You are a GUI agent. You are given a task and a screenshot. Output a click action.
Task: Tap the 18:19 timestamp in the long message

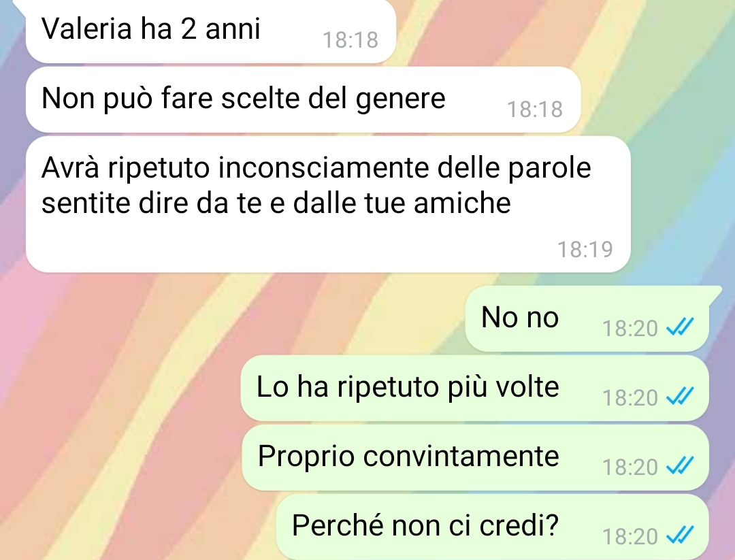[585, 249]
